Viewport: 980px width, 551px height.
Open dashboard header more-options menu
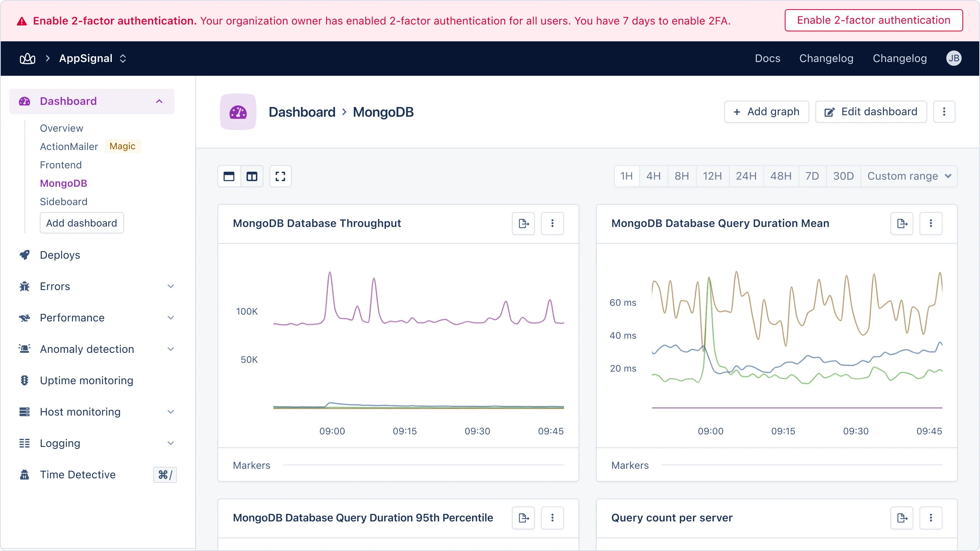coord(944,112)
